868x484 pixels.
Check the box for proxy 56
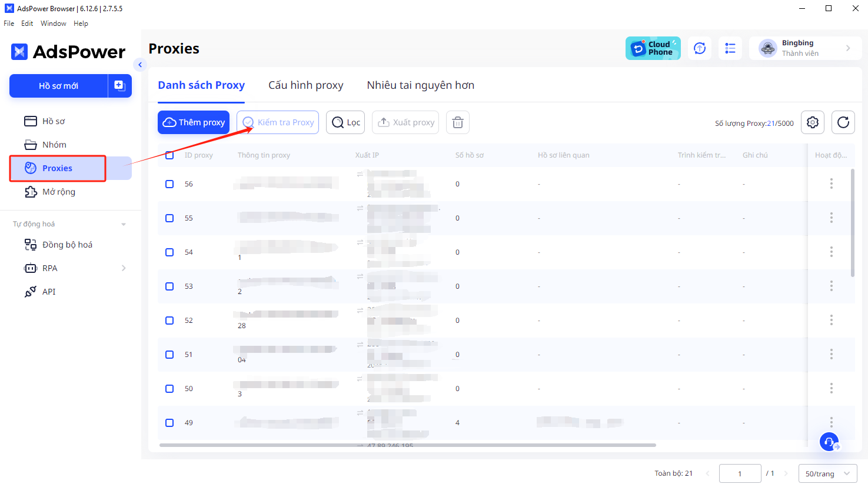[x=169, y=184]
